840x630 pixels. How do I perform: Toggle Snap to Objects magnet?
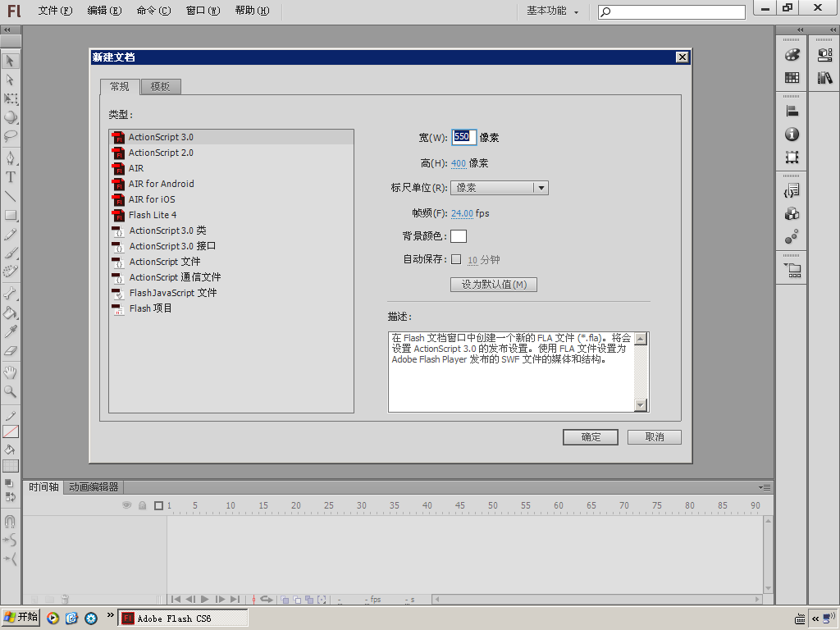click(10, 521)
